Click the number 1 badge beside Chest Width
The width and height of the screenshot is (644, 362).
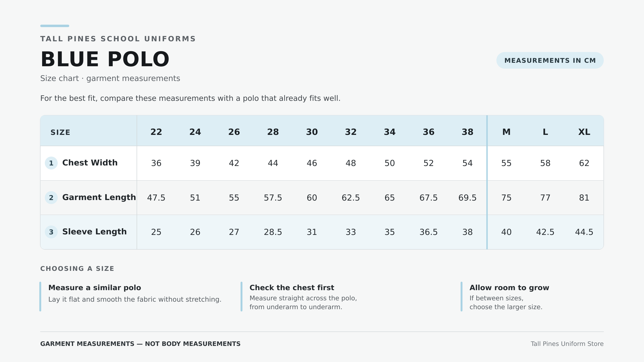51,163
